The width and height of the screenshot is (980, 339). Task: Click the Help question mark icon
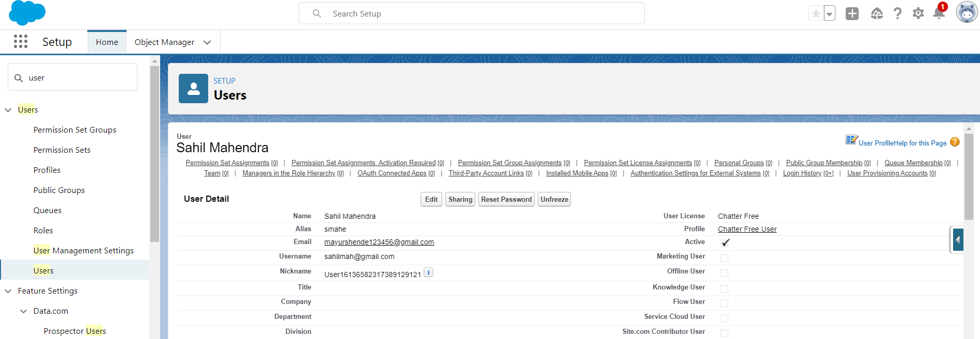click(898, 13)
